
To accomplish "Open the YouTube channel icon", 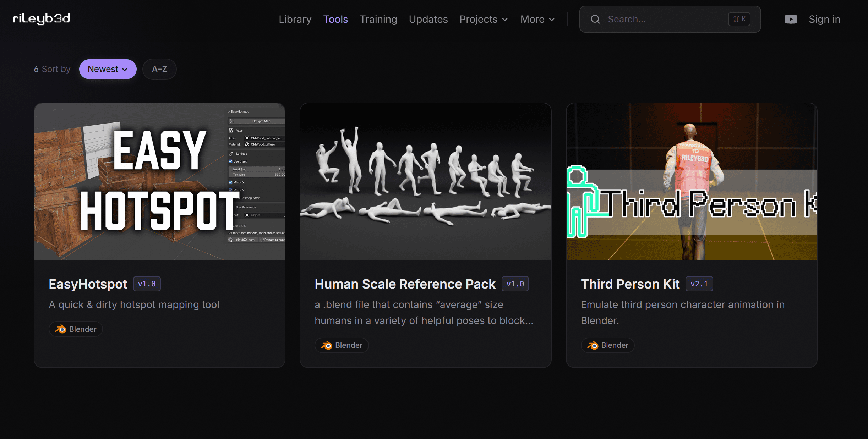I will coord(791,19).
